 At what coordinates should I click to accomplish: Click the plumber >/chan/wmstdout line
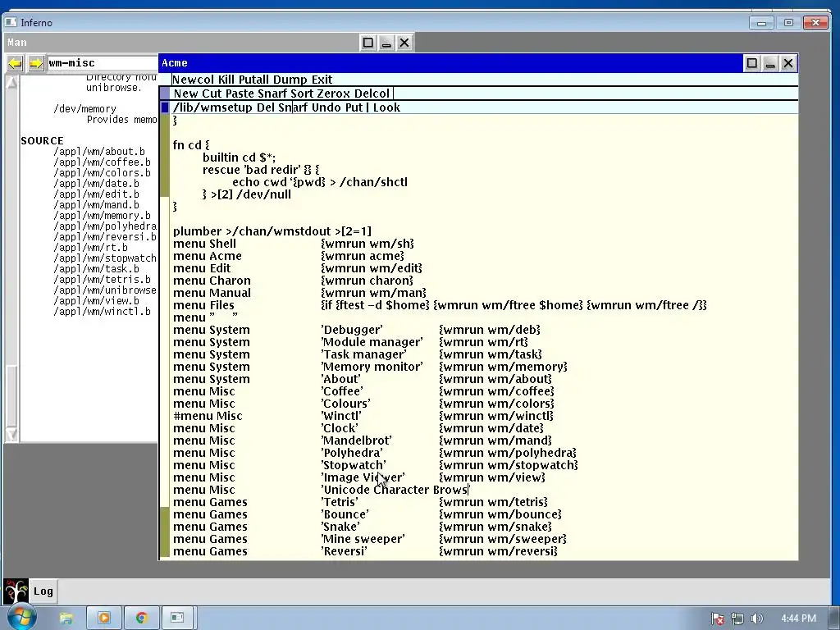272,231
